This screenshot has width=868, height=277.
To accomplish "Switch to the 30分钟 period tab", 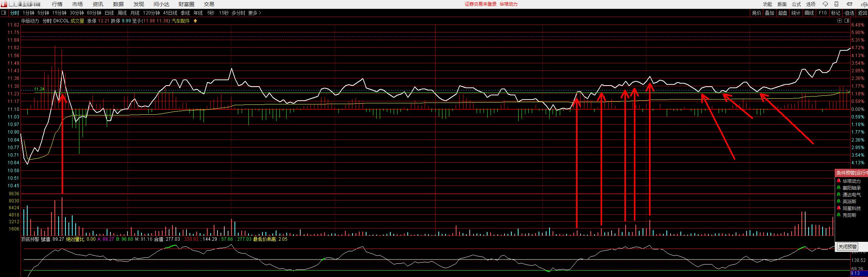I will [77, 13].
